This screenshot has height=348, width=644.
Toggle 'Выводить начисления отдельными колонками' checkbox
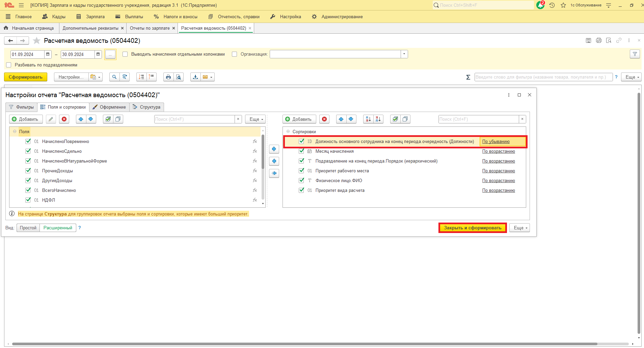[x=125, y=54]
